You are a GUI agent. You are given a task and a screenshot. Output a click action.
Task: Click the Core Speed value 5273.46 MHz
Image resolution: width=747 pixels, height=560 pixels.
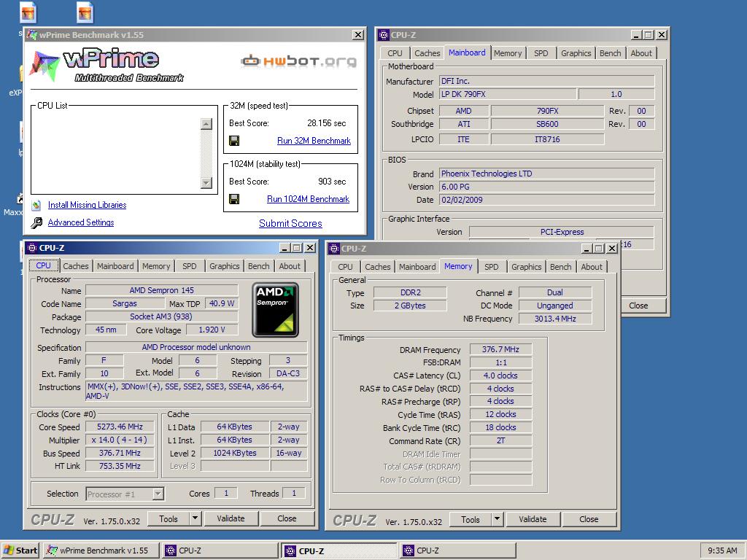(x=120, y=427)
